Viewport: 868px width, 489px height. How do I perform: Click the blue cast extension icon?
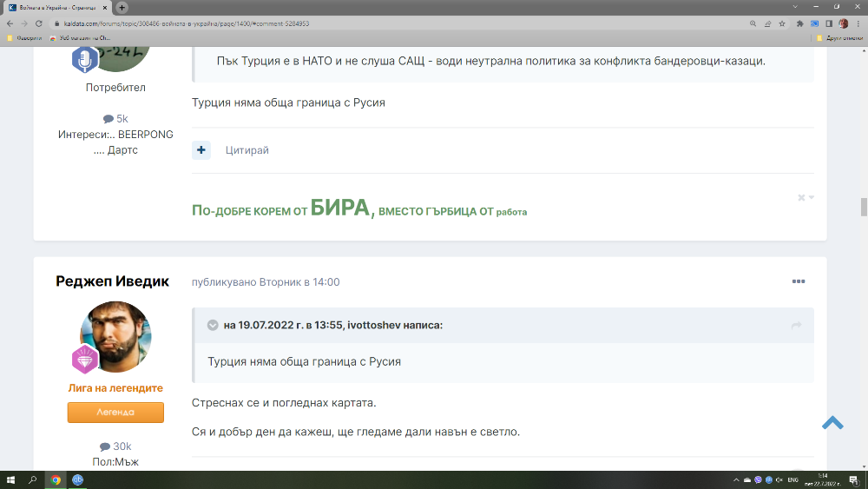click(814, 23)
